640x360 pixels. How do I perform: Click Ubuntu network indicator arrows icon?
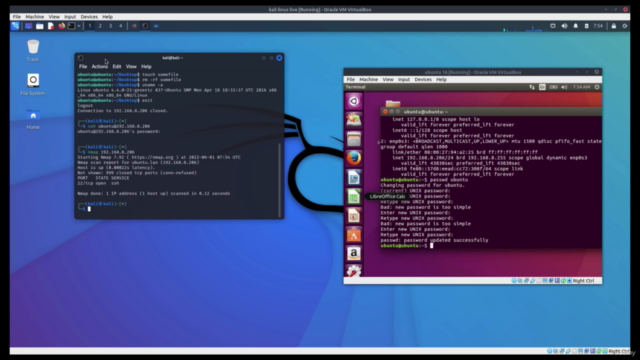pyautogui.click(x=531, y=87)
